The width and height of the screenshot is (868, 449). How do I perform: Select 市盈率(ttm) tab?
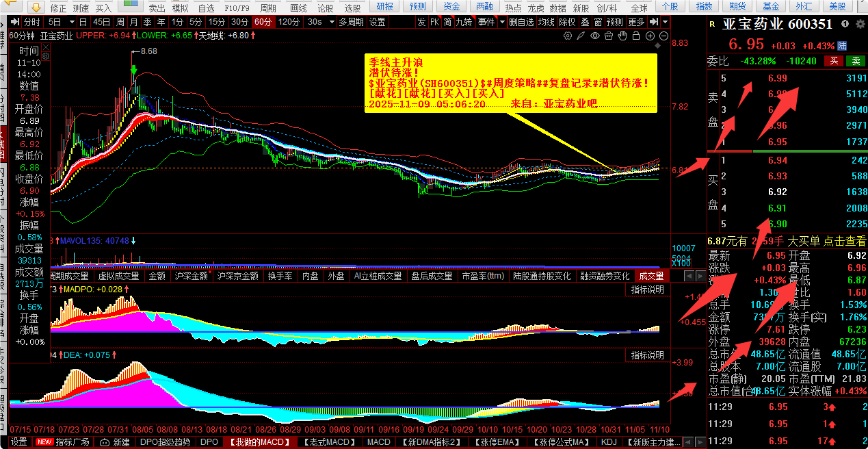[x=484, y=276]
